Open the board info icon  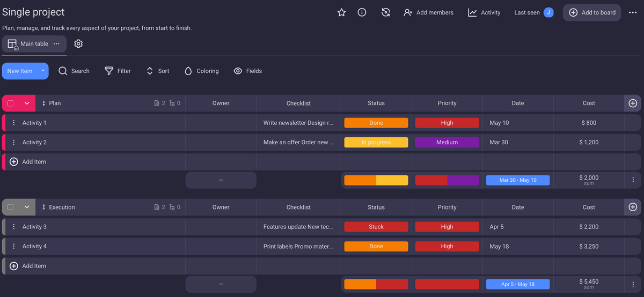tap(362, 12)
